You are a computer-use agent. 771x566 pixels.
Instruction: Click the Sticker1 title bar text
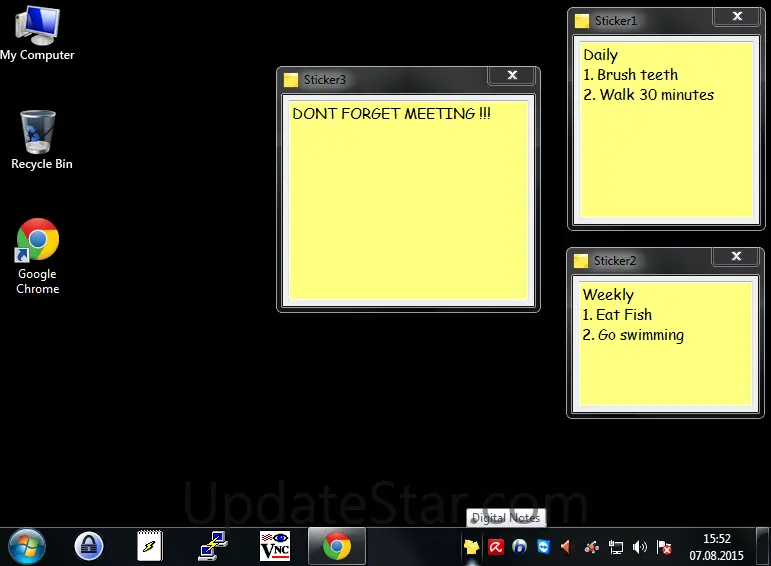(616, 21)
